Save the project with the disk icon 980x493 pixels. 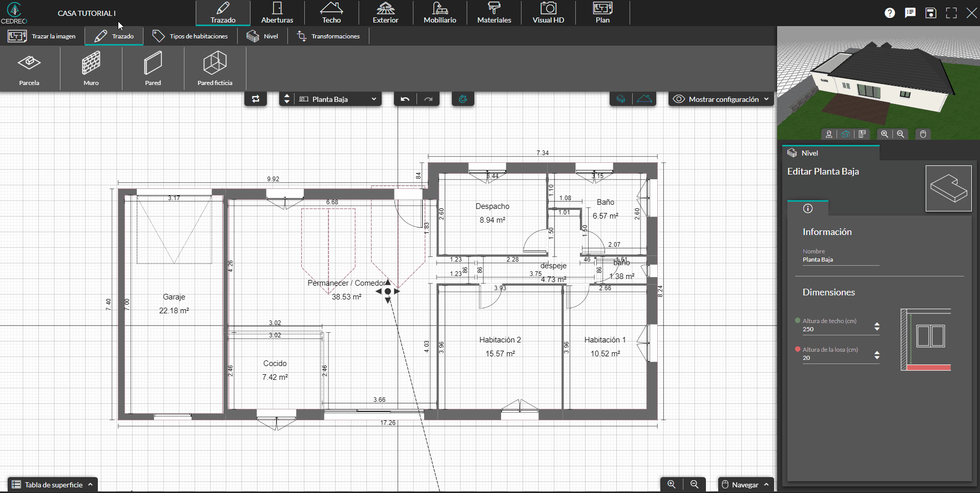[x=931, y=13]
